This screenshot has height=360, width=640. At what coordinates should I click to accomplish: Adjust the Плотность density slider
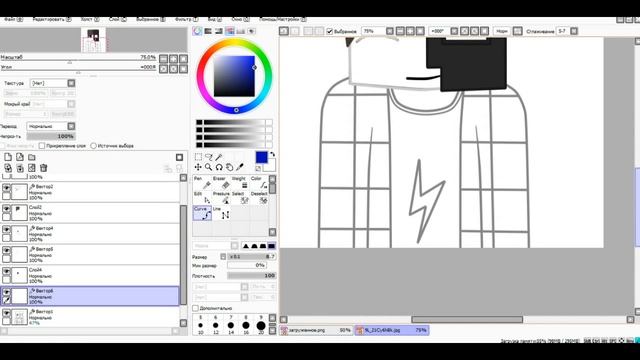251,276
